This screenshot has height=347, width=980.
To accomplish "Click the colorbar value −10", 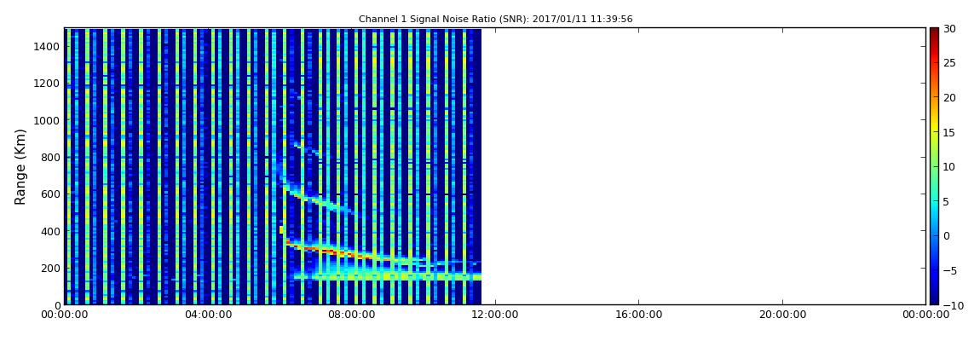I will click(952, 304).
